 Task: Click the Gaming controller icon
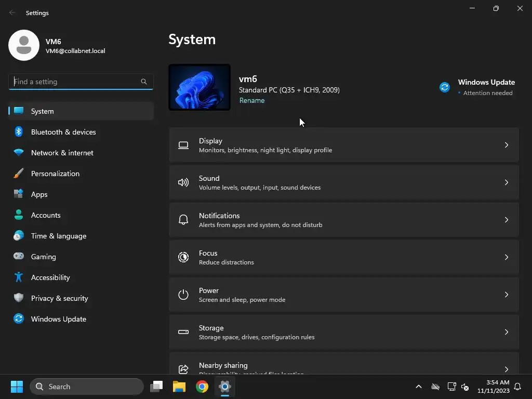[19, 256]
